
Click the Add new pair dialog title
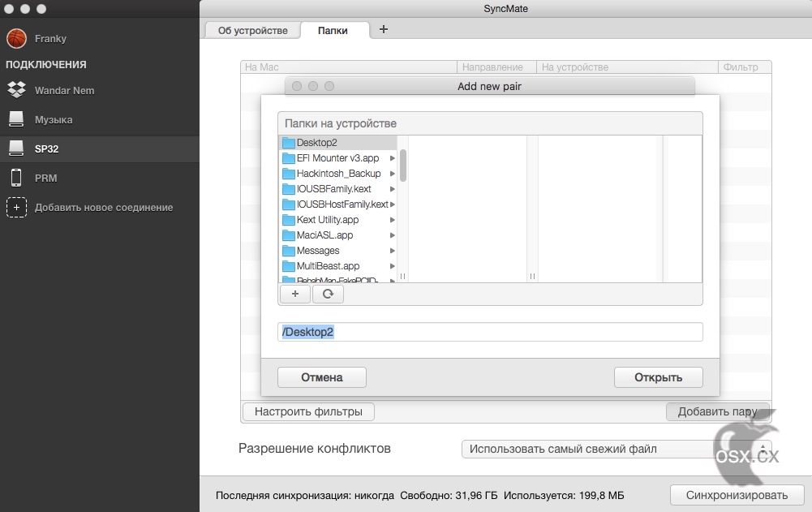489,87
